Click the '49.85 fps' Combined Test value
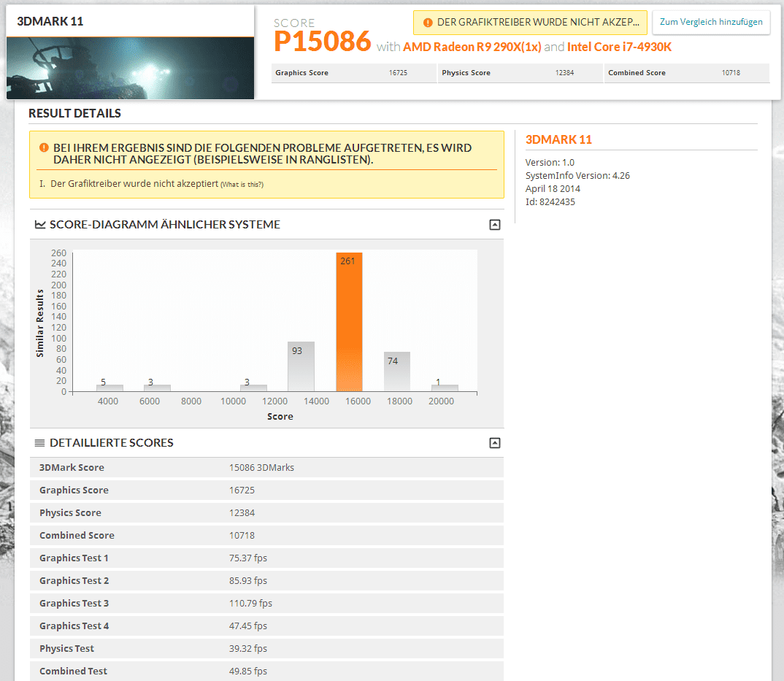784x681 pixels. point(248,671)
